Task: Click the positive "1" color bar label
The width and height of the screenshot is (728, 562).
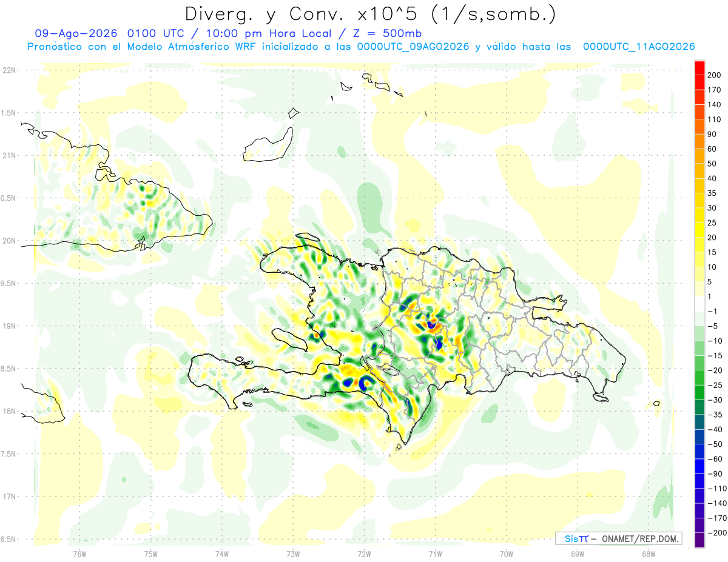Action: (710, 296)
